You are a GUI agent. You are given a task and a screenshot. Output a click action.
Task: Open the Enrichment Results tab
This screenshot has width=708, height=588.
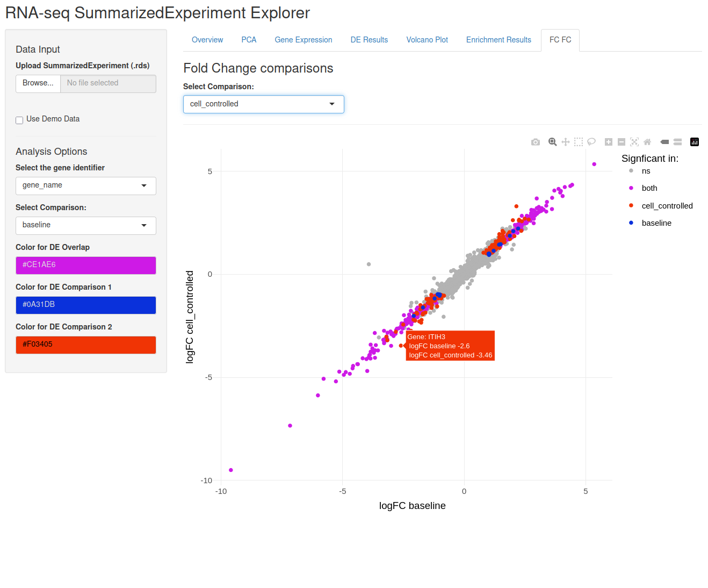click(x=499, y=40)
